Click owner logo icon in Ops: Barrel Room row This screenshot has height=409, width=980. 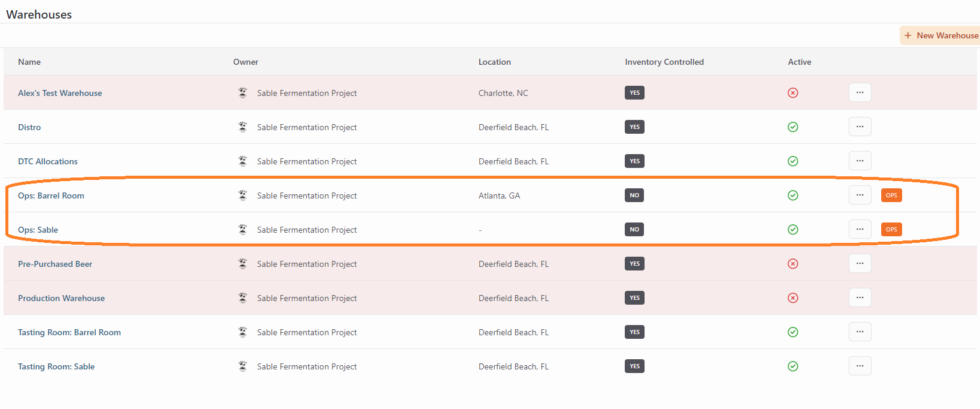click(x=243, y=195)
